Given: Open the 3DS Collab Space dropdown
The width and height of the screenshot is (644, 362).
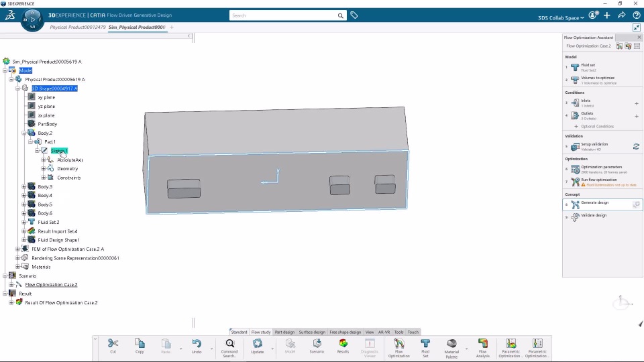Looking at the screenshot, I should pyautogui.click(x=561, y=17).
